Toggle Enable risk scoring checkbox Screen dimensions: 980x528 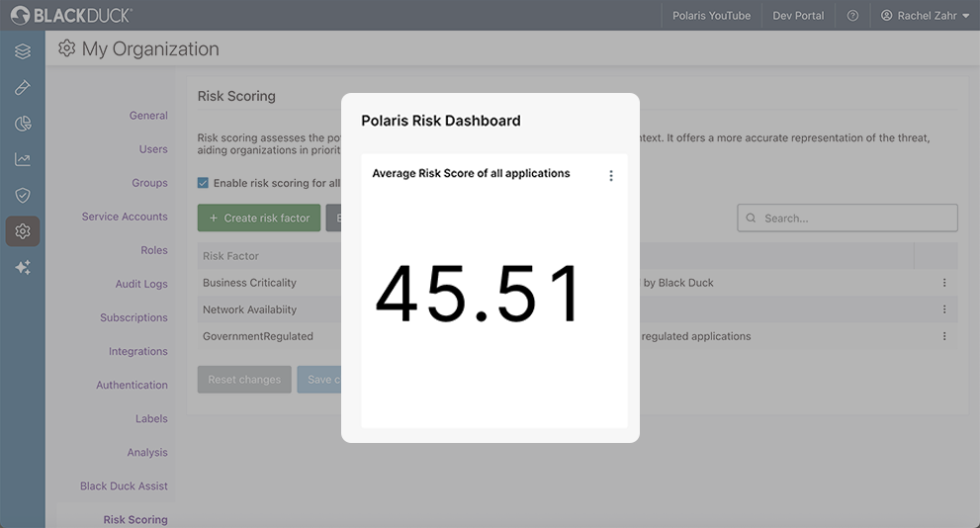tap(203, 183)
